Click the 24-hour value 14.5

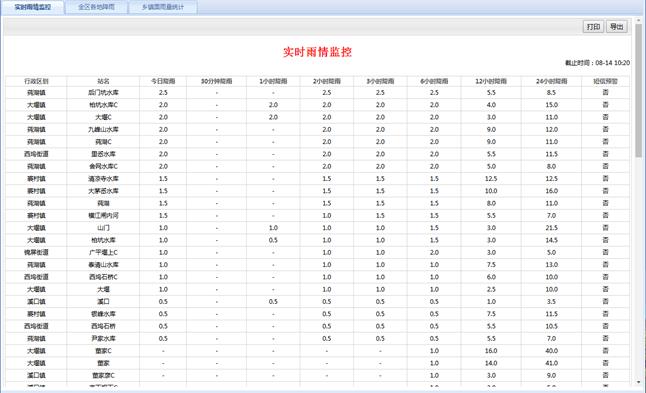(552, 240)
